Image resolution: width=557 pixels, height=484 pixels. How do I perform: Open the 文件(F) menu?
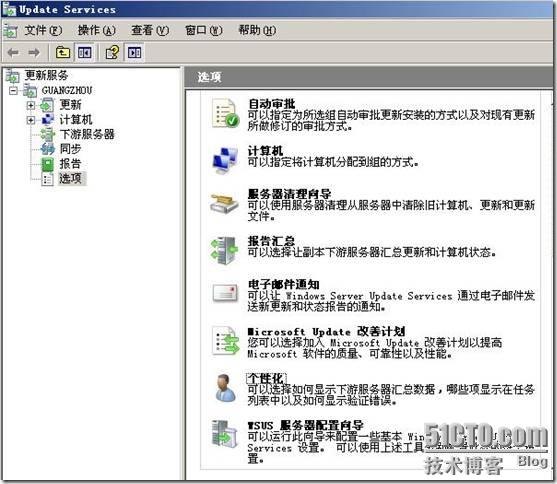pyautogui.click(x=43, y=31)
